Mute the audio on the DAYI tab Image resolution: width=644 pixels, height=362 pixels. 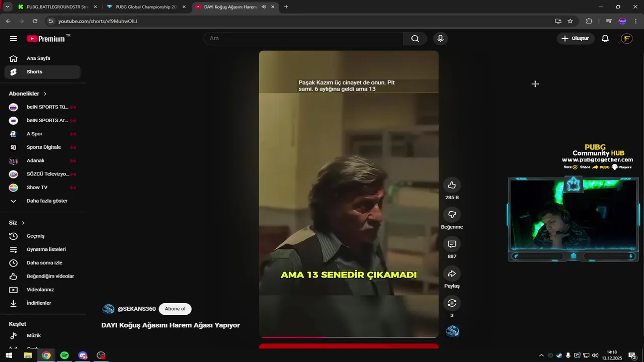pos(264,7)
